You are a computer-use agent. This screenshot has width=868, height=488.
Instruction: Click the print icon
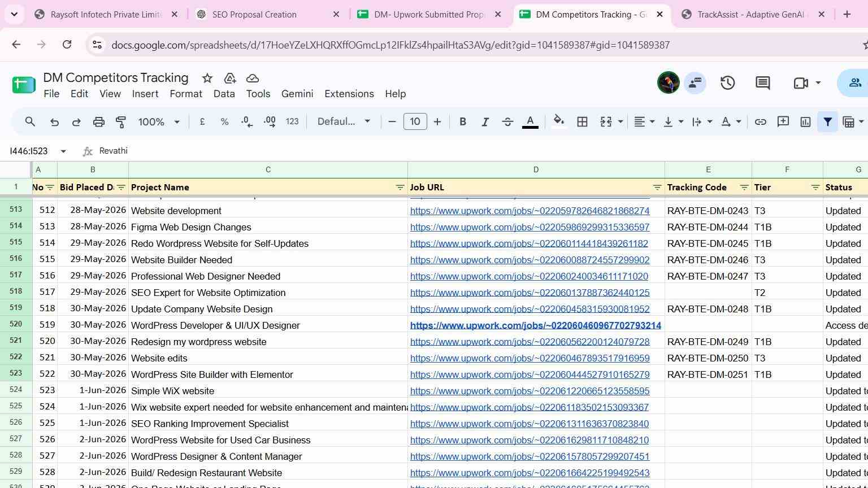[x=98, y=121]
